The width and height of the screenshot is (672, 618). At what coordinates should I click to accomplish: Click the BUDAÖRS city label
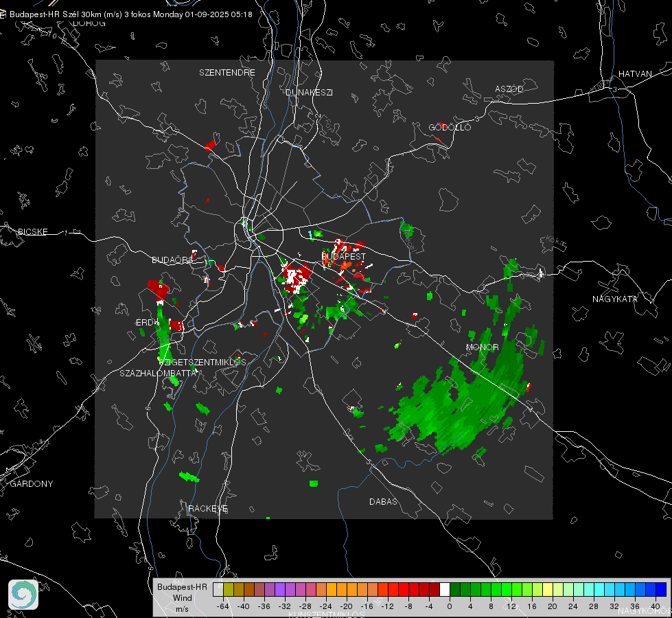[x=171, y=260]
